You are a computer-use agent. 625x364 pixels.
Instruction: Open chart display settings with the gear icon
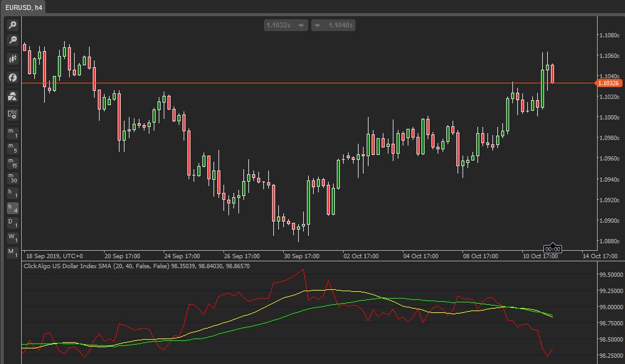pos(12,114)
